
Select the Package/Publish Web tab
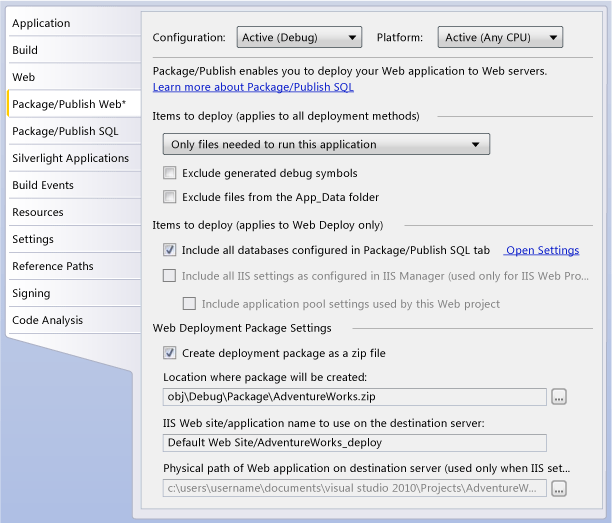74,104
